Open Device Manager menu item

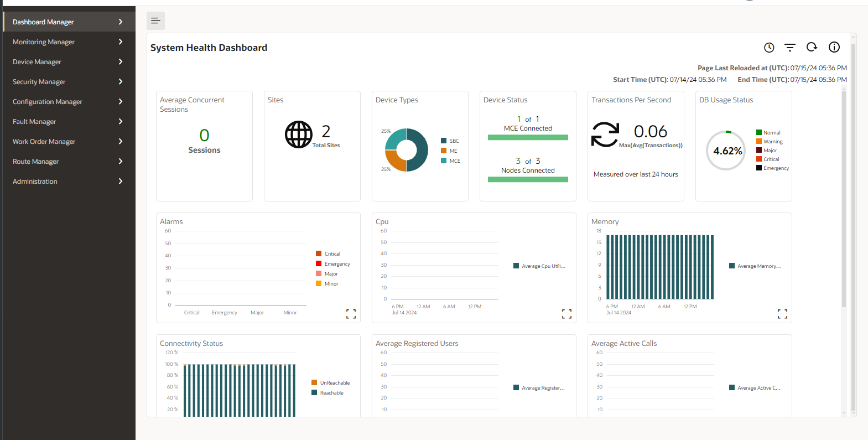[x=69, y=61]
